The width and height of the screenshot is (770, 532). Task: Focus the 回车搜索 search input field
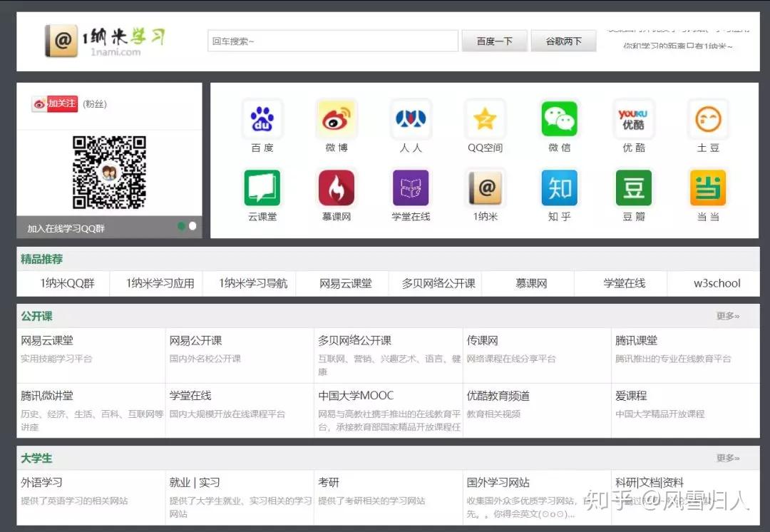click(x=333, y=41)
